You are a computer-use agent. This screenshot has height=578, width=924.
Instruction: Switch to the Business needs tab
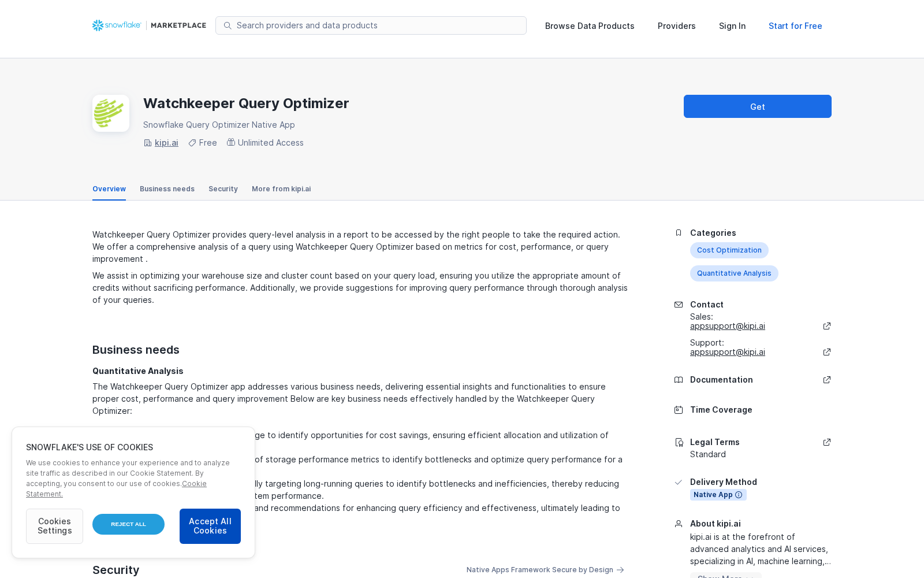[167, 189]
